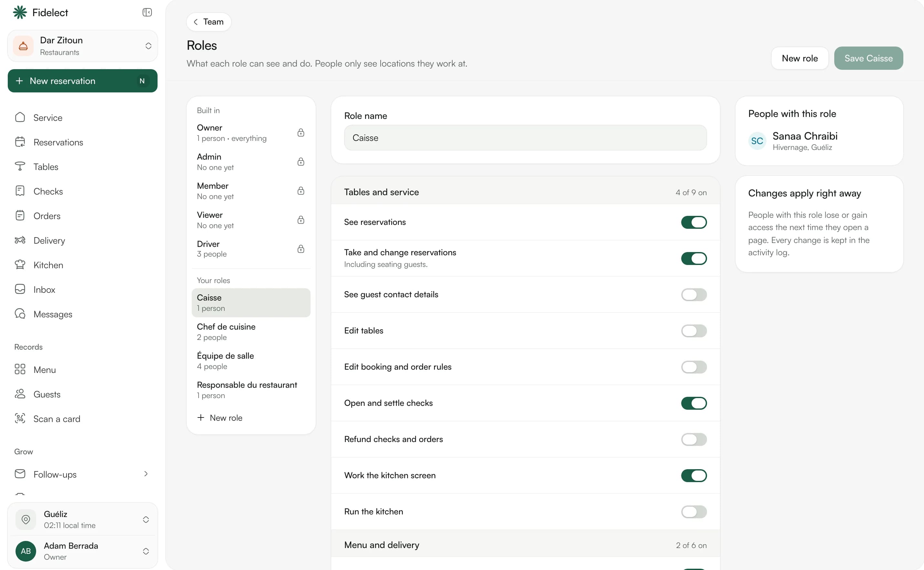Open the Guéliz location switcher chevrons
This screenshot has height=570, width=924.
(x=146, y=520)
